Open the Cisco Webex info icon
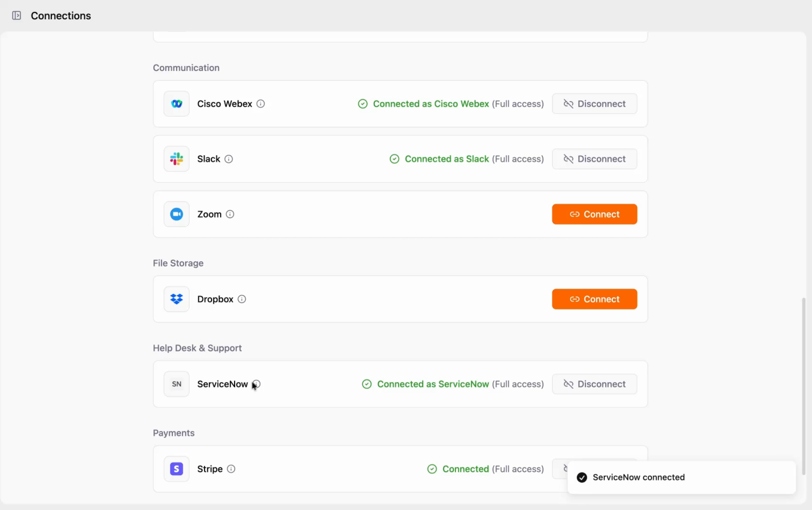This screenshot has width=812, height=510. pos(261,104)
